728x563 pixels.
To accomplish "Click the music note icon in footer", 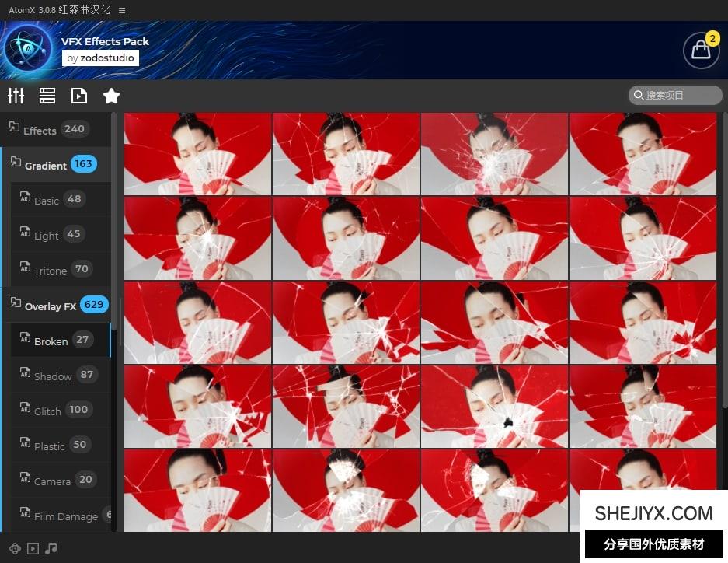I will point(51,548).
